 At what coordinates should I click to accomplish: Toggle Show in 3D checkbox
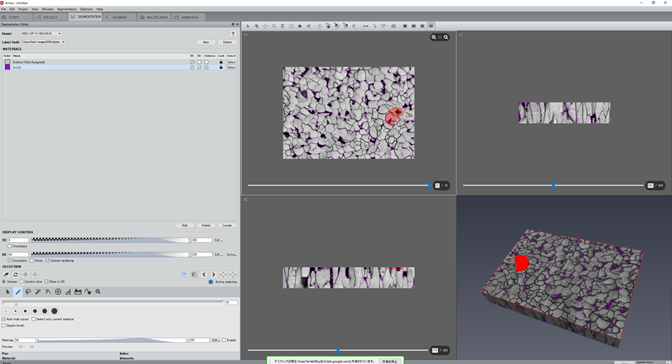(x=46, y=282)
